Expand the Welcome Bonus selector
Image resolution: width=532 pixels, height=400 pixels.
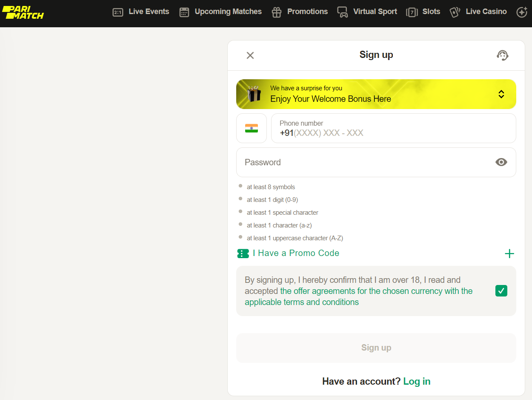tap(501, 94)
